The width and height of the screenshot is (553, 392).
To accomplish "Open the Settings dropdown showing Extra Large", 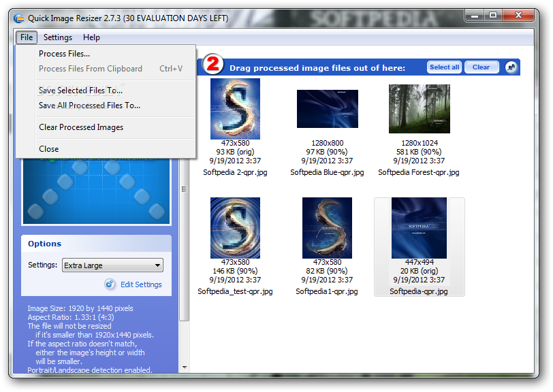I will 112,265.
